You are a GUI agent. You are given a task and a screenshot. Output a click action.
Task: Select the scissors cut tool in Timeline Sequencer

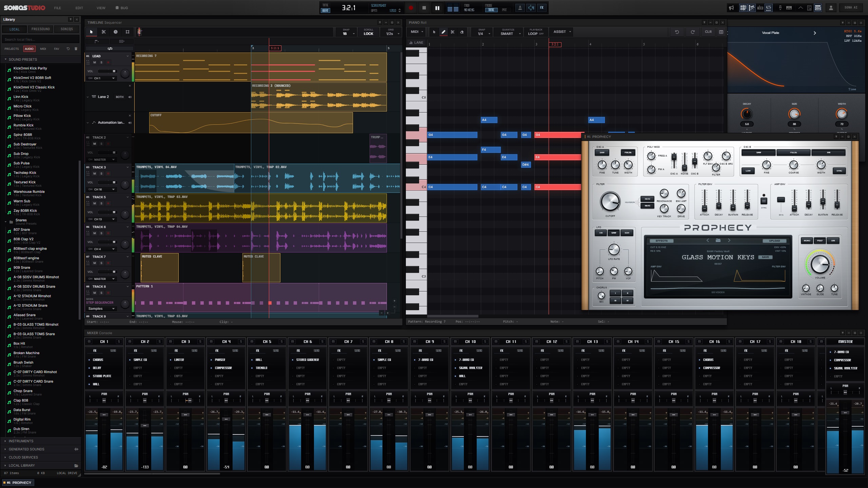103,32
